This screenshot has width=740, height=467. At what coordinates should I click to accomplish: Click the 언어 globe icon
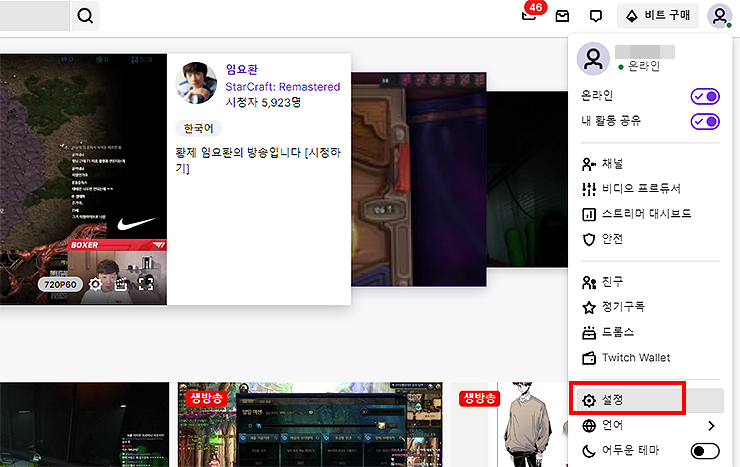(x=589, y=426)
